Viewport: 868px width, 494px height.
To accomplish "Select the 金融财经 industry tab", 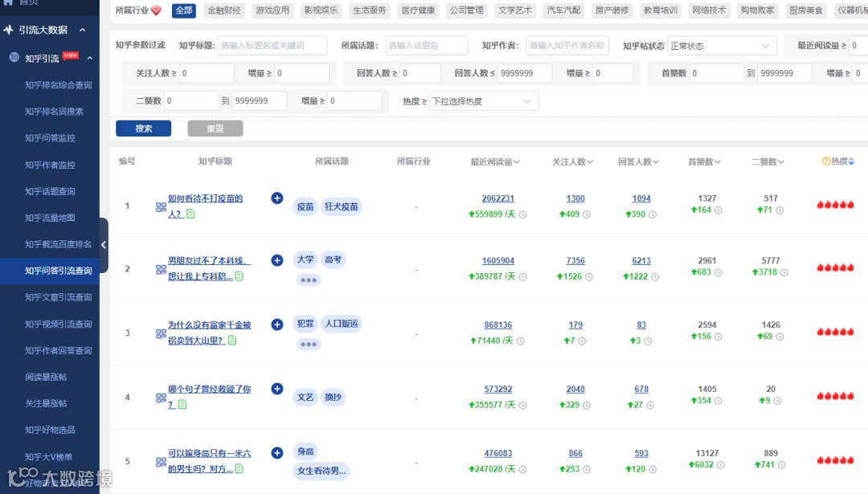I will click(x=224, y=10).
